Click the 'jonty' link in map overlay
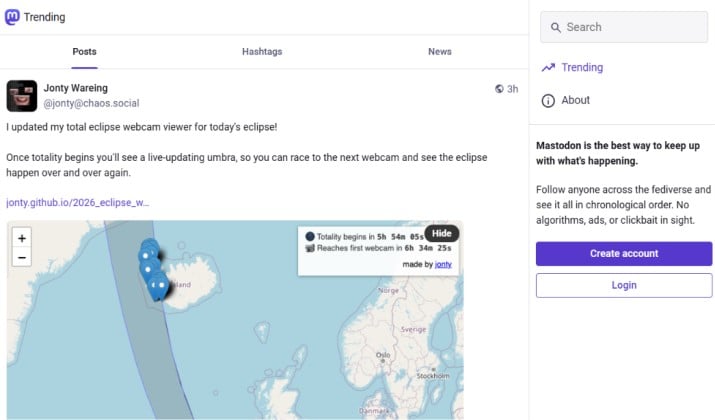This screenshot has height=420, width=715. click(x=443, y=264)
